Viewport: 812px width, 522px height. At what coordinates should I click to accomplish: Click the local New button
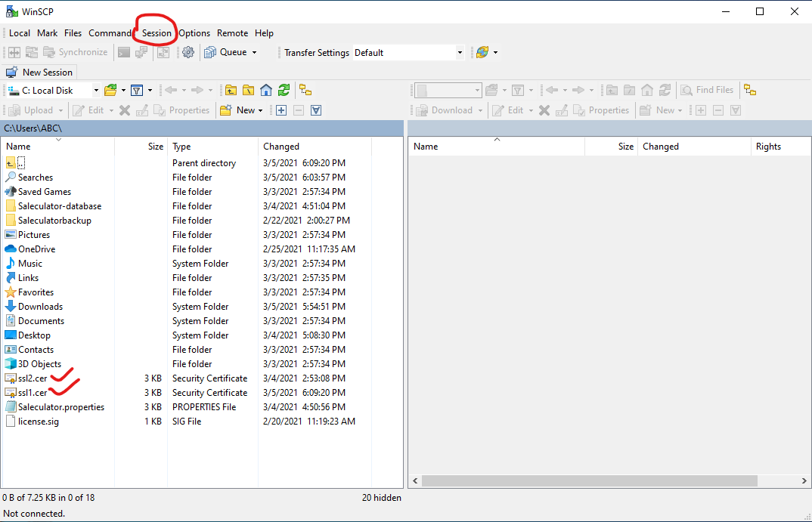pyautogui.click(x=237, y=110)
